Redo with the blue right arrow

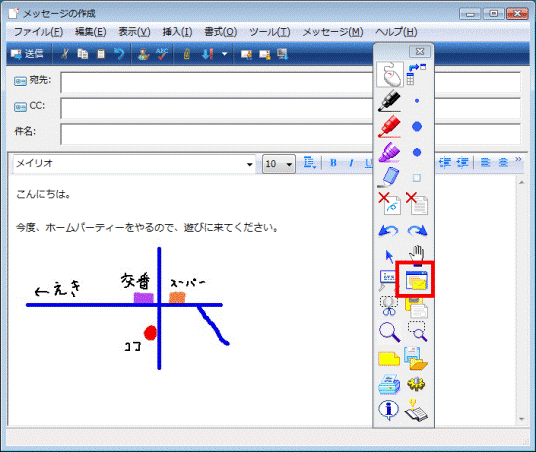click(x=417, y=231)
